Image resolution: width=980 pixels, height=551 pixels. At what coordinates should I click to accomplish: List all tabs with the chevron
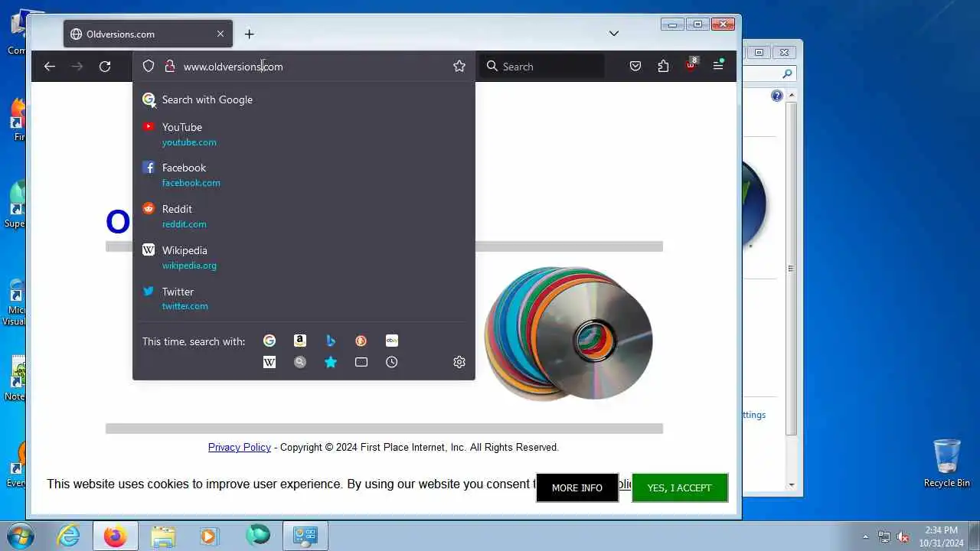coord(614,34)
